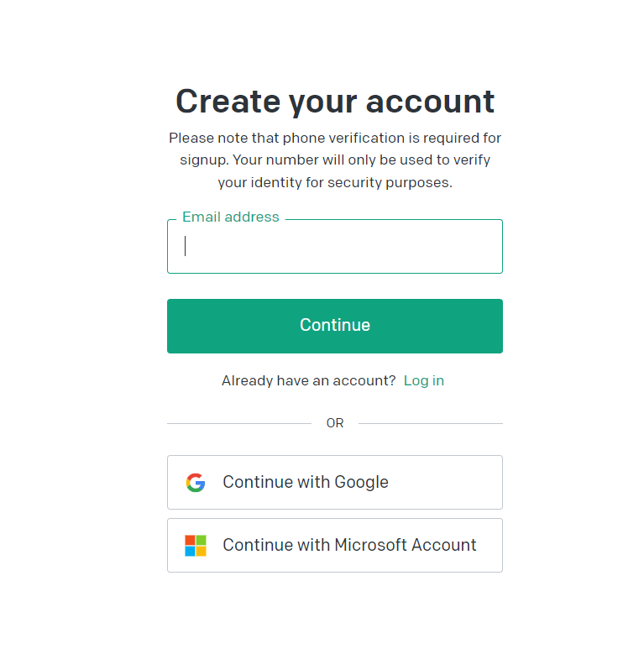Click the Already have an account text
Image resolution: width=644 pixels, height=649 pixels.
pyautogui.click(x=309, y=380)
